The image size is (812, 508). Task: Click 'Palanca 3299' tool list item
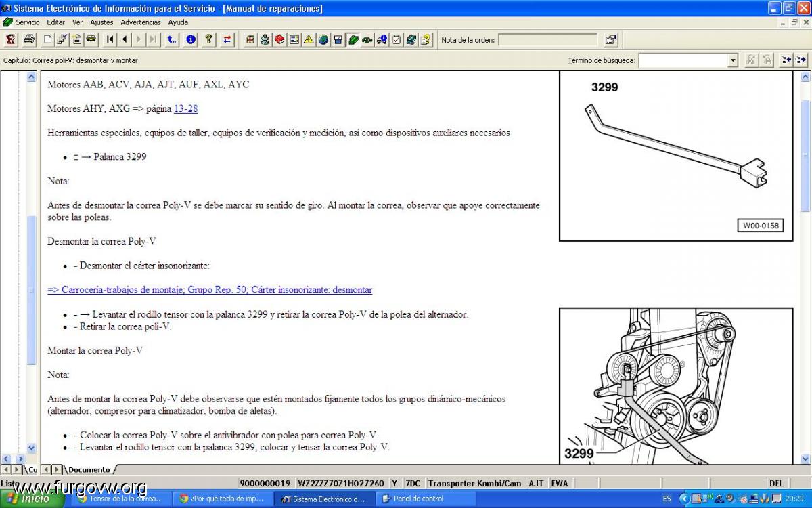coord(120,157)
